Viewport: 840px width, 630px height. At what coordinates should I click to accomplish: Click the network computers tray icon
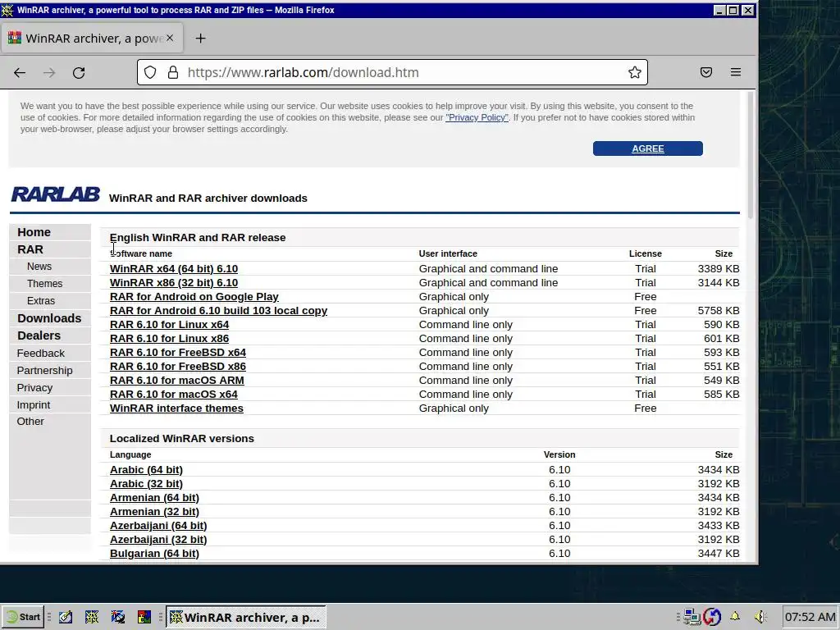692,617
